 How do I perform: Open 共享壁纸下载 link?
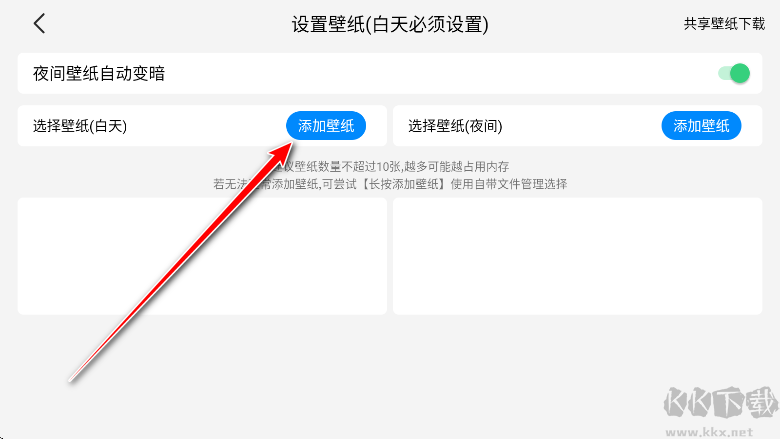[x=724, y=23]
